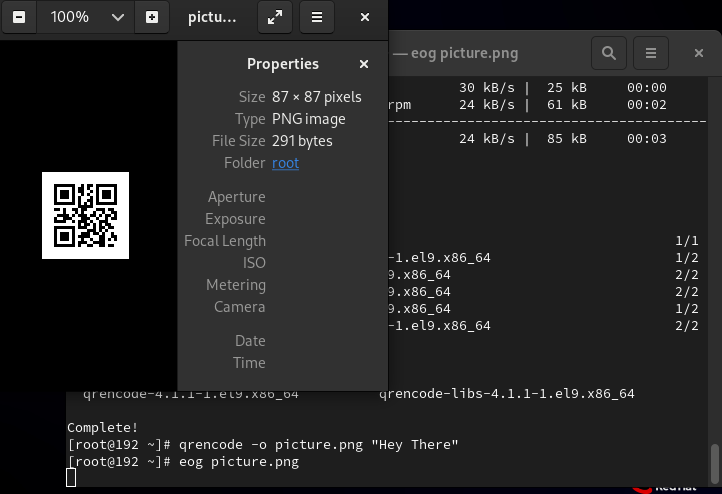Open the image viewer hamburger menu

(x=317, y=17)
